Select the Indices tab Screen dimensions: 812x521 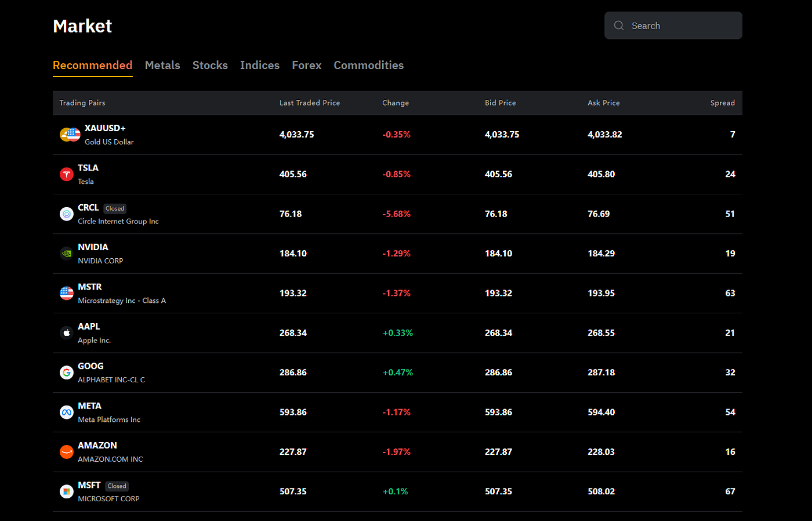point(260,66)
